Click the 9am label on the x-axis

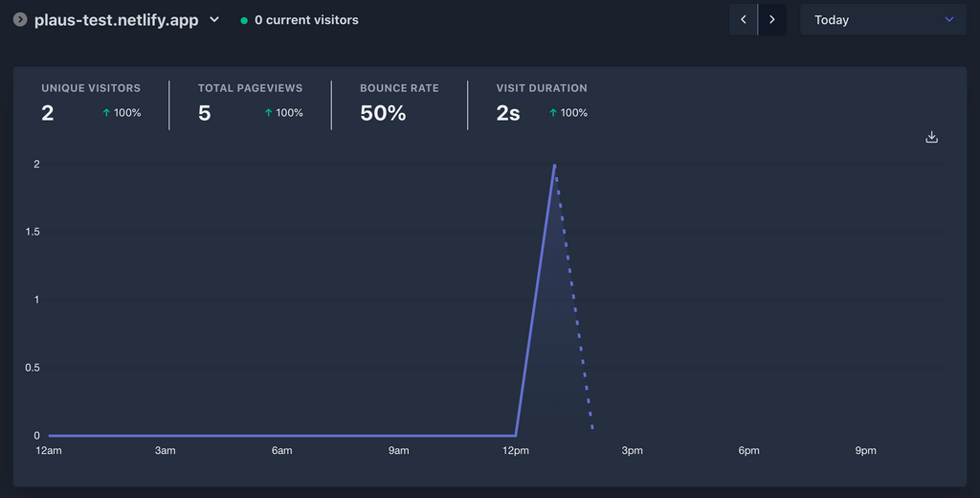(399, 450)
